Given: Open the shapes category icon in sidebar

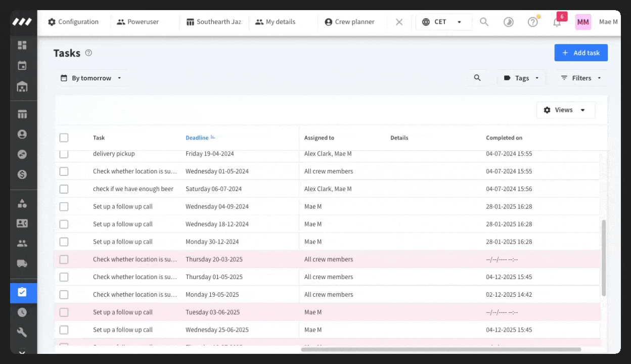Looking at the screenshot, I should 22,203.
